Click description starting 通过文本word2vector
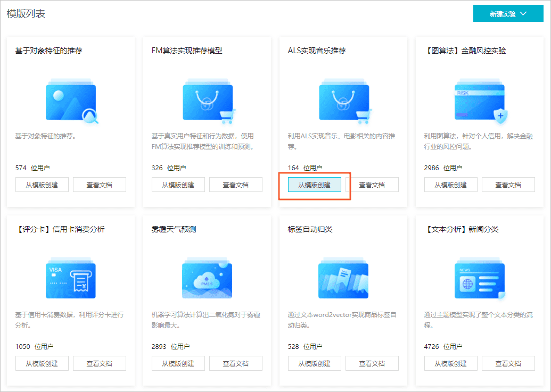 (342, 320)
